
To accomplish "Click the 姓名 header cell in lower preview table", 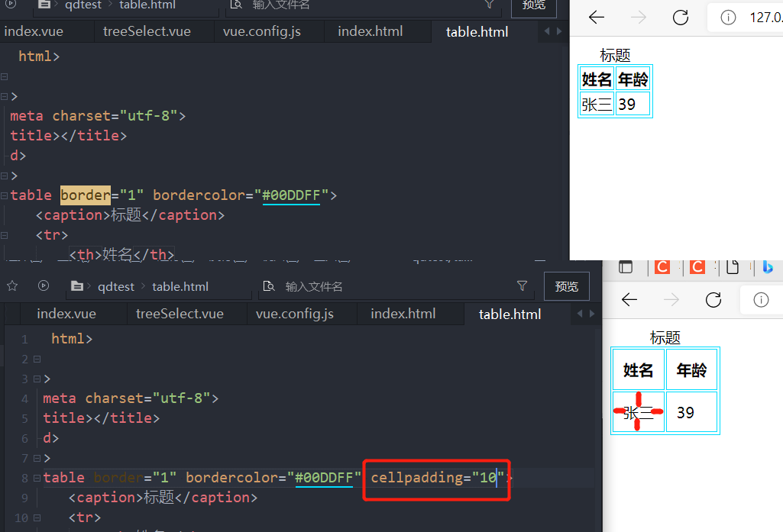I will [x=638, y=369].
